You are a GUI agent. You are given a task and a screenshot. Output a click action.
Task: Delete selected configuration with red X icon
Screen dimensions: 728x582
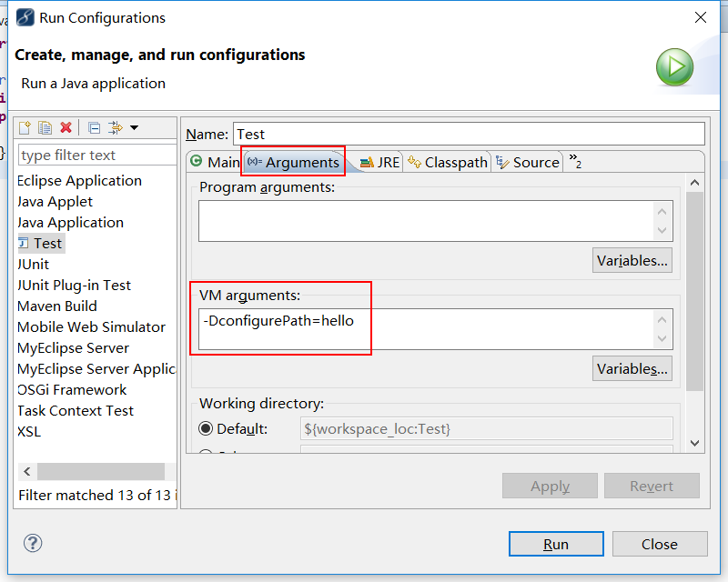[x=66, y=127]
